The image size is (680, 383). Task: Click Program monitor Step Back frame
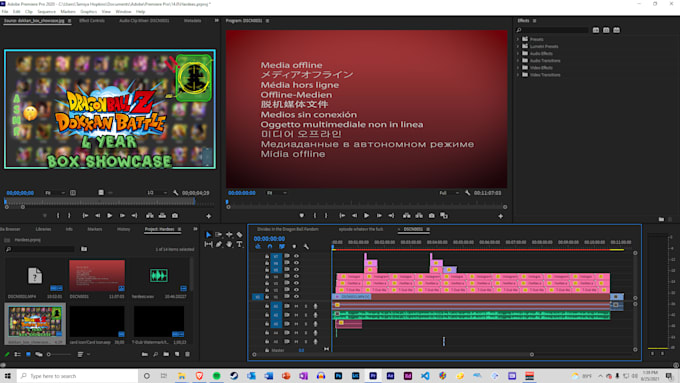pos(354,216)
